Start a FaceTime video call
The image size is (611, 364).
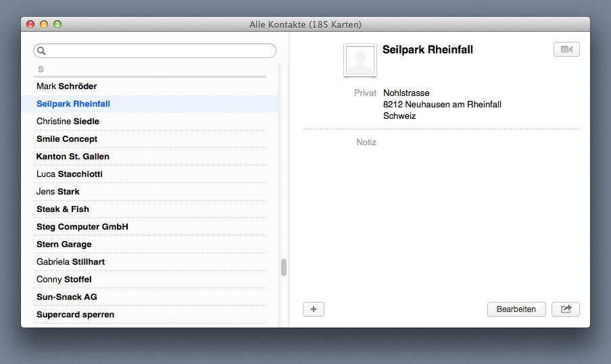566,49
